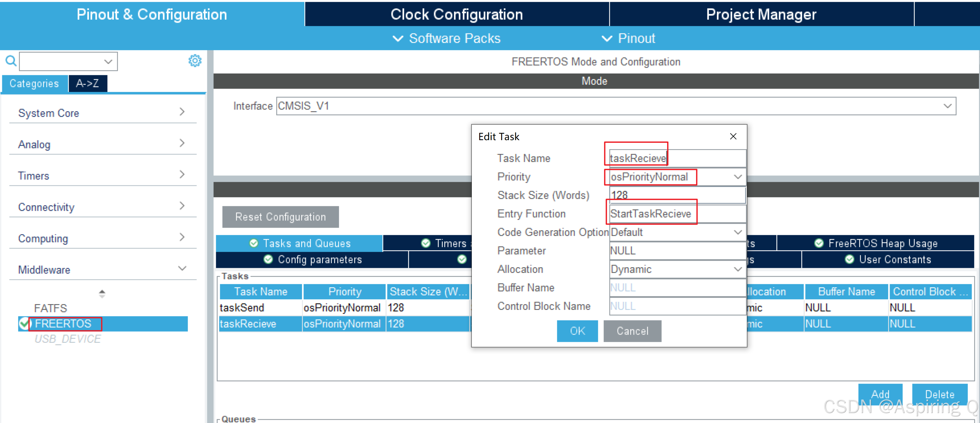Click the Stack Size column header
Viewport: 980px width, 423px height.
pyautogui.click(x=428, y=292)
